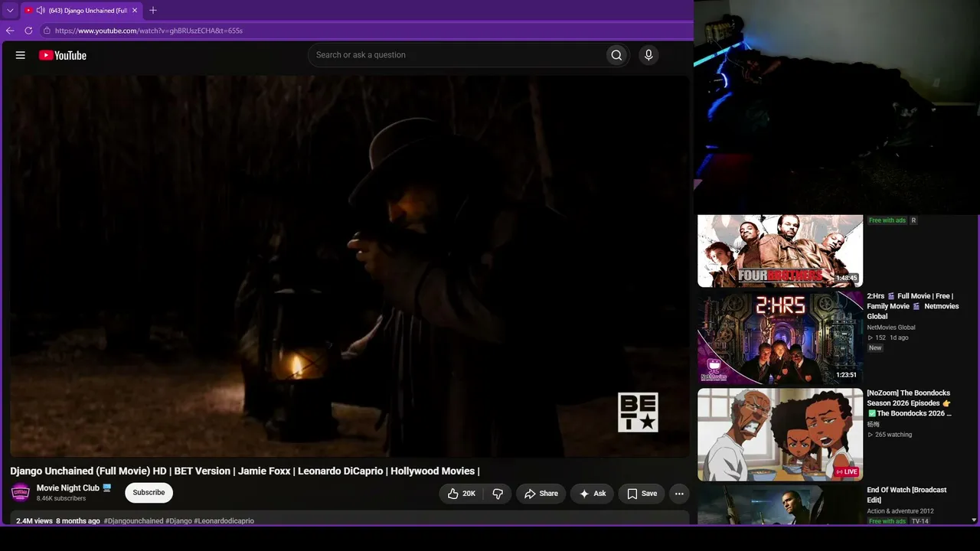Viewport: 980px width, 551px height.
Task: Expand the browser tab list chevron
Action: click(x=10, y=11)
